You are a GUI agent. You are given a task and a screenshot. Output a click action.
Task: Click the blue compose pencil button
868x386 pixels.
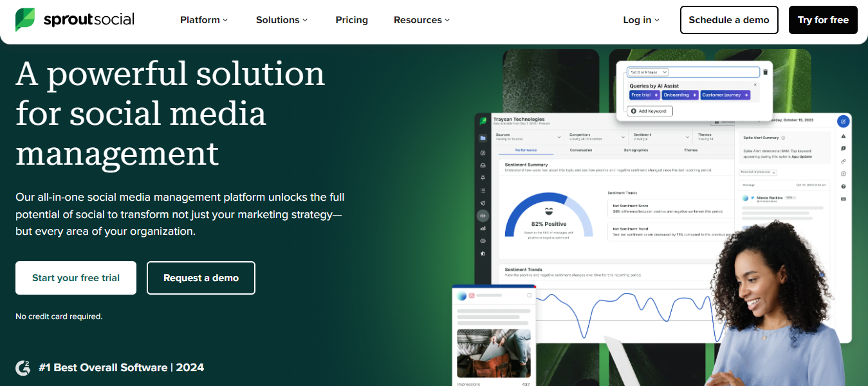[x=844, y=121]
